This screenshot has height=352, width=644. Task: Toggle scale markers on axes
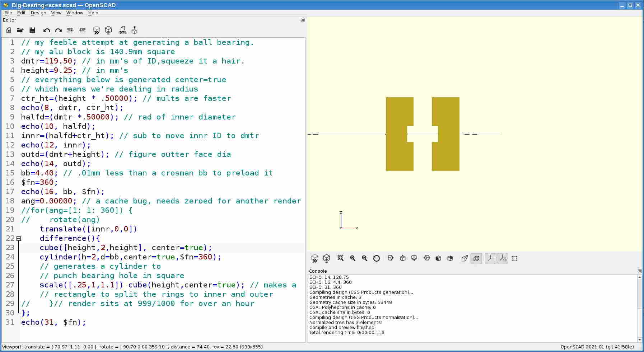pos(503,258)
